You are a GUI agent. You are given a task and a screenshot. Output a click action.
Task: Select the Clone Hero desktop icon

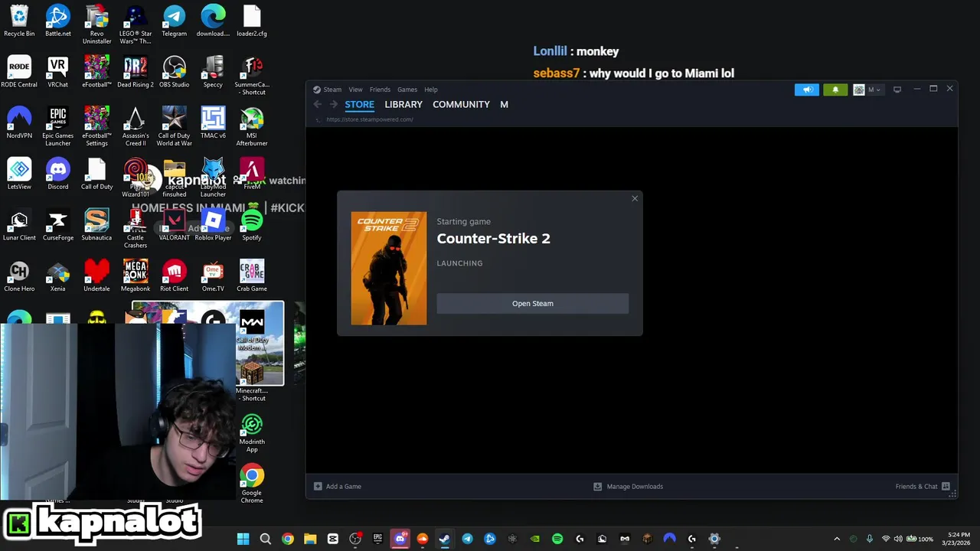(19, 276)
